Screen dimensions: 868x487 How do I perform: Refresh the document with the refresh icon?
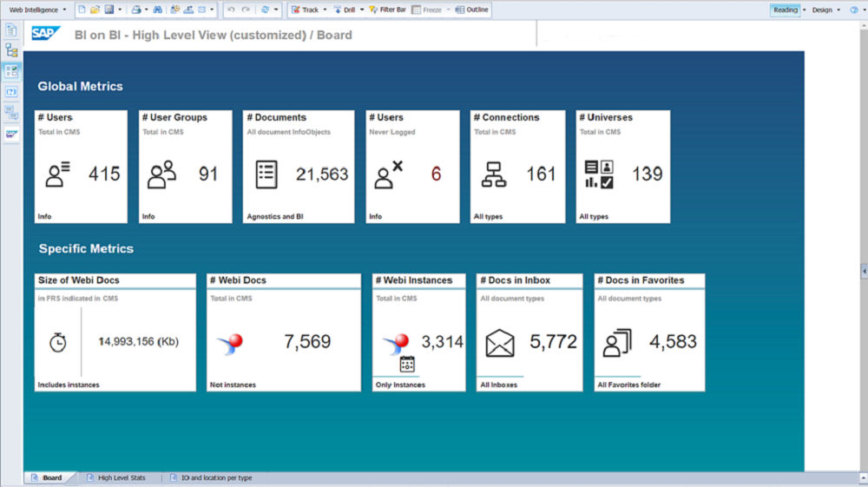click(265, 10)
